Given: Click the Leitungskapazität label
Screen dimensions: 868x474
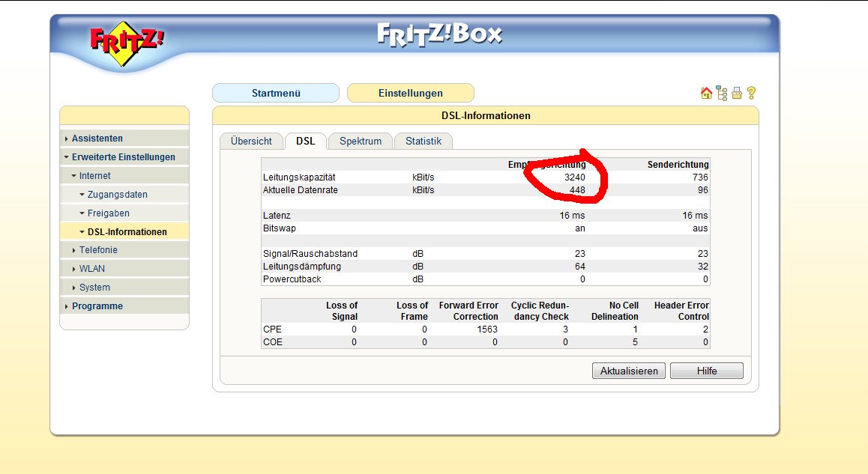Looking at the screenshot, I should [299, 177].
